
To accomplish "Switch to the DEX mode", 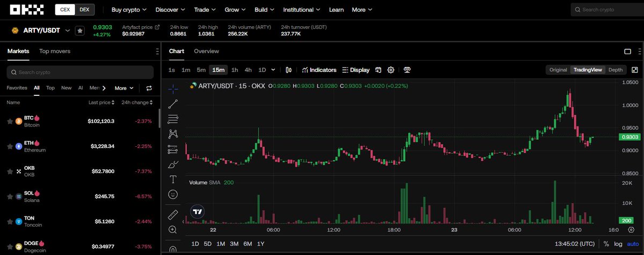I will point(84,10).
